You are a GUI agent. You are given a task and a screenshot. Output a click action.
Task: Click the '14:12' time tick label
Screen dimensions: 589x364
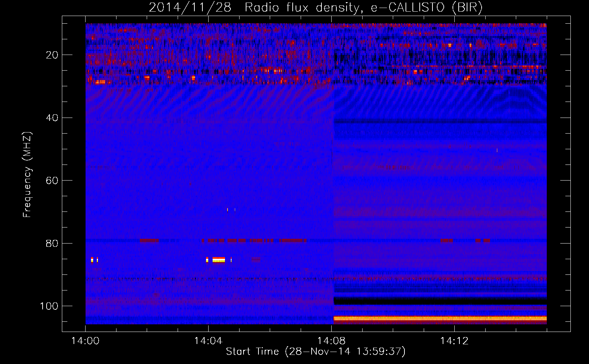pyautogui.click(x=454, y=341)
